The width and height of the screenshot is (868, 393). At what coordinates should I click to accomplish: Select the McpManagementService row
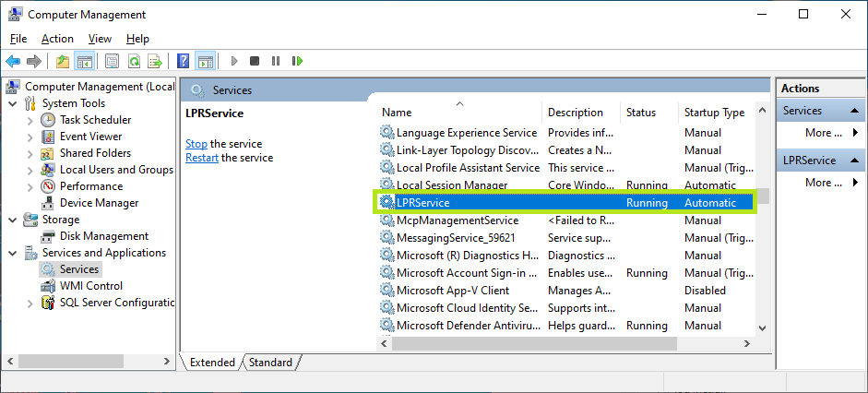[x=566, y=220]
